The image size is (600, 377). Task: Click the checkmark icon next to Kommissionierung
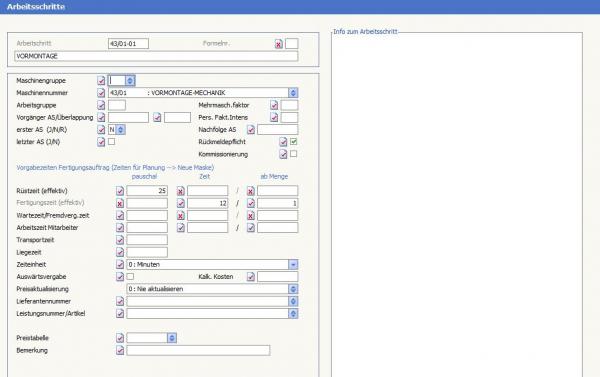(283, 154)
